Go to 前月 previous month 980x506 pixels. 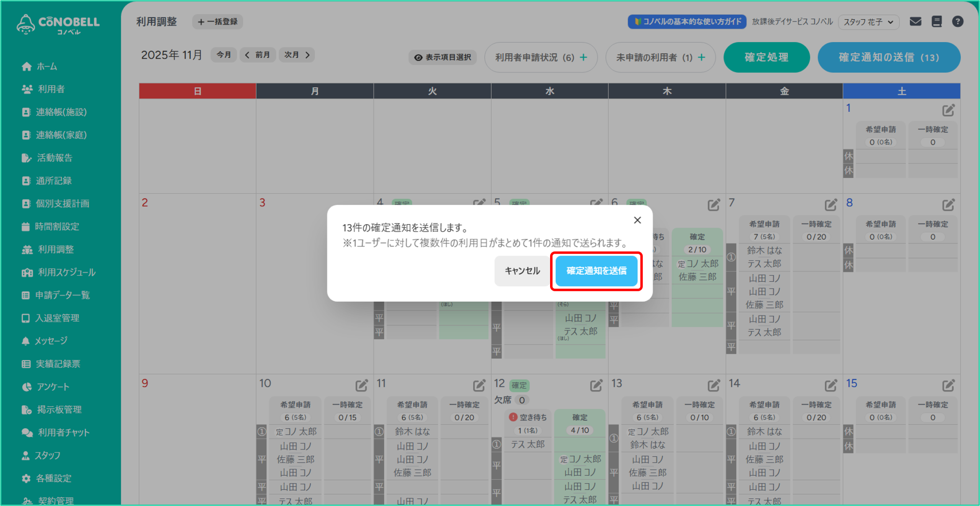pyautogui.click(x=258, y=55)
